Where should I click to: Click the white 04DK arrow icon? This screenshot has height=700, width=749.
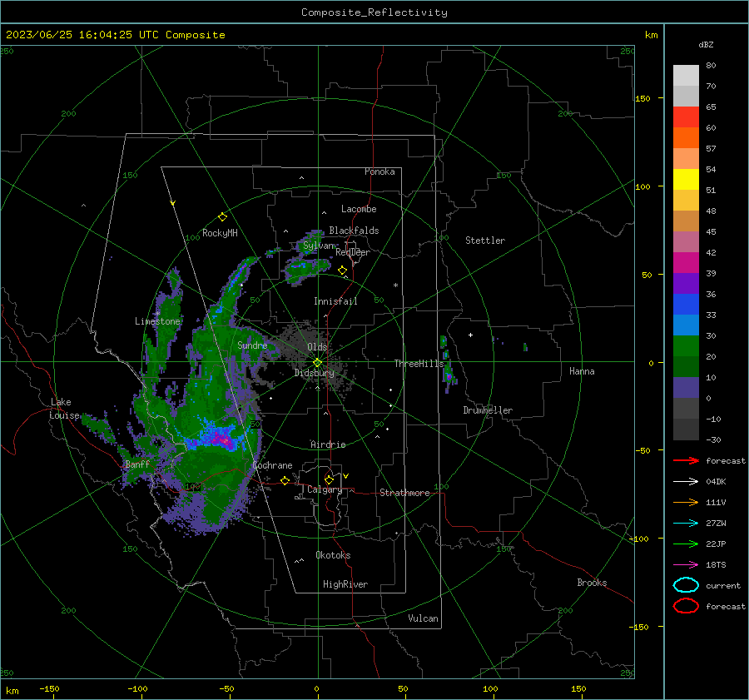point(686,481)
